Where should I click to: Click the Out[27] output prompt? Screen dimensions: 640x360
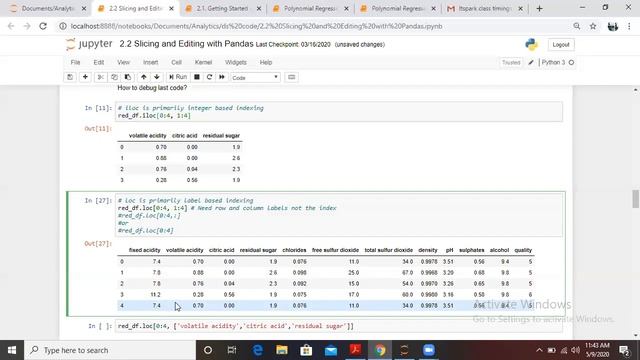pyautogui.click(x=98, y=244)
